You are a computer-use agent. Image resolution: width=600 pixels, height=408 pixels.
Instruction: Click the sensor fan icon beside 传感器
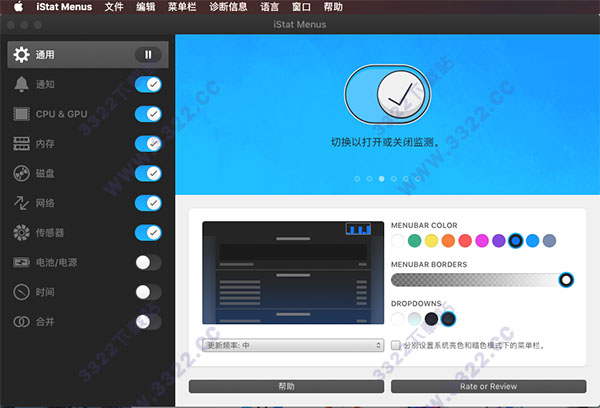(21, 232)
